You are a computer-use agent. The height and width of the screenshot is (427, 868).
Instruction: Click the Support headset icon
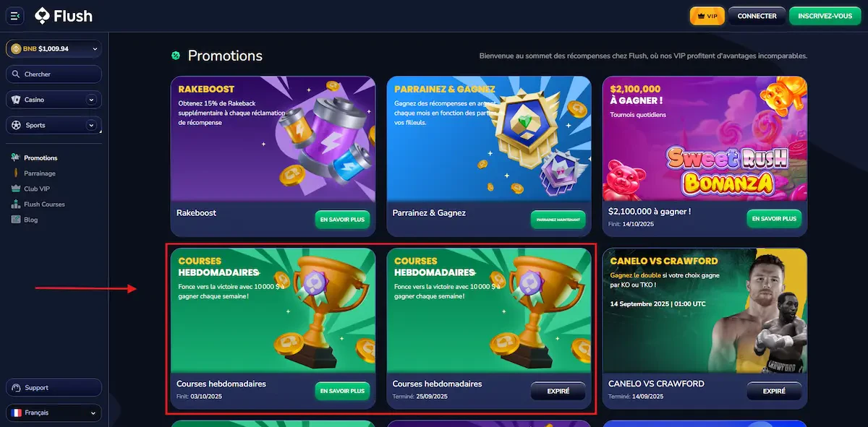point(17,388)
